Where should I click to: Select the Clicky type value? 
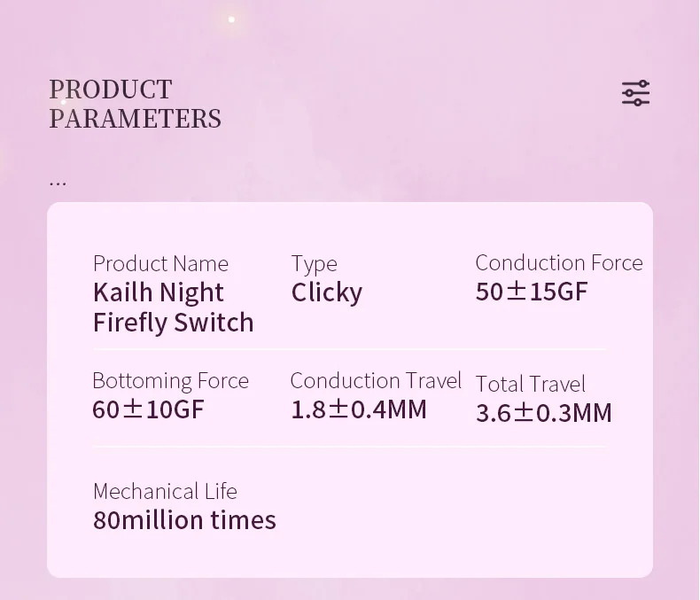(326, 292)
